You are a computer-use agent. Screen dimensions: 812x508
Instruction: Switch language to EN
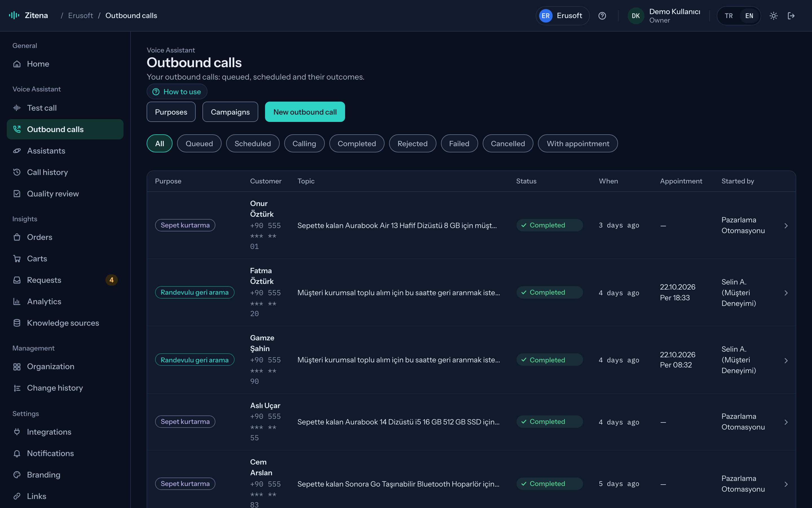(749, 16)
